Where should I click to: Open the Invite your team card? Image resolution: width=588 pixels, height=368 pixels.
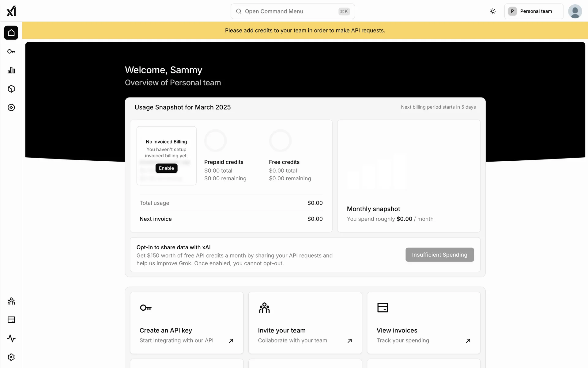pyautogui.click(x=305, y=323)
